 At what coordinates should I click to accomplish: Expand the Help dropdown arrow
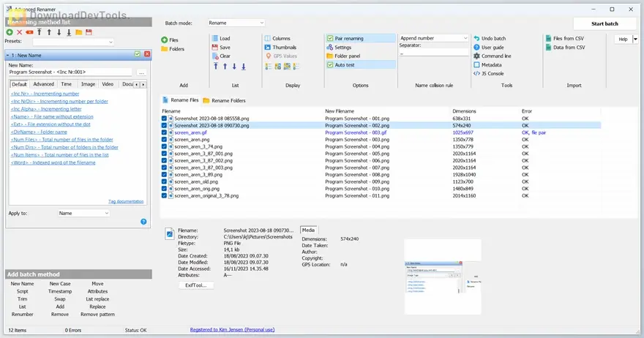click(635, 40)
